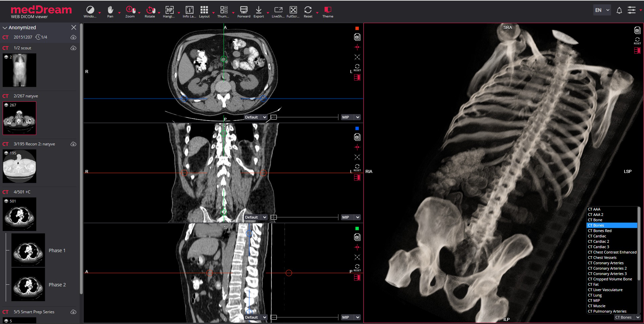This screenshot has width=644, height=324.
Task: Open the axial view MIP dropdown
Action: pyautogui.click(x=351, y=117)
